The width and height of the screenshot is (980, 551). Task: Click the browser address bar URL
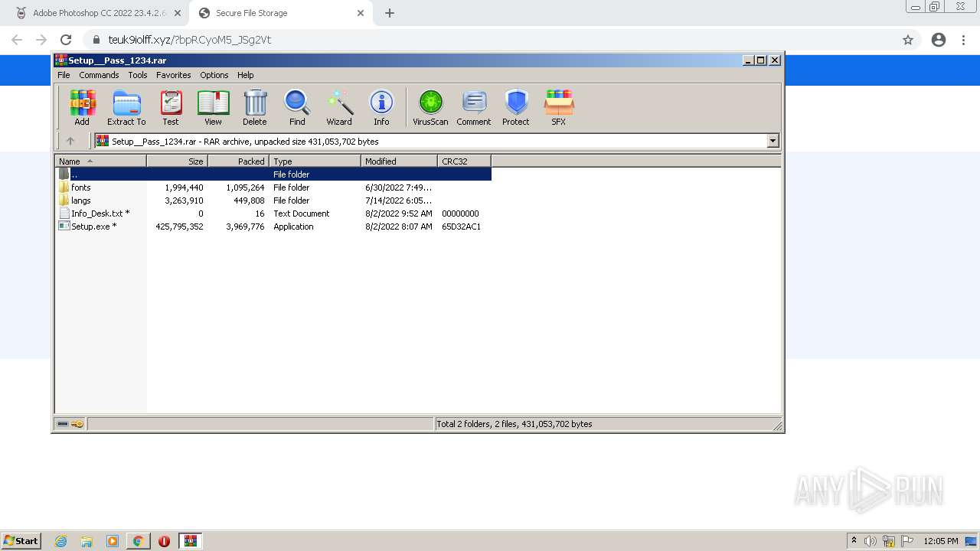point(189,40)
